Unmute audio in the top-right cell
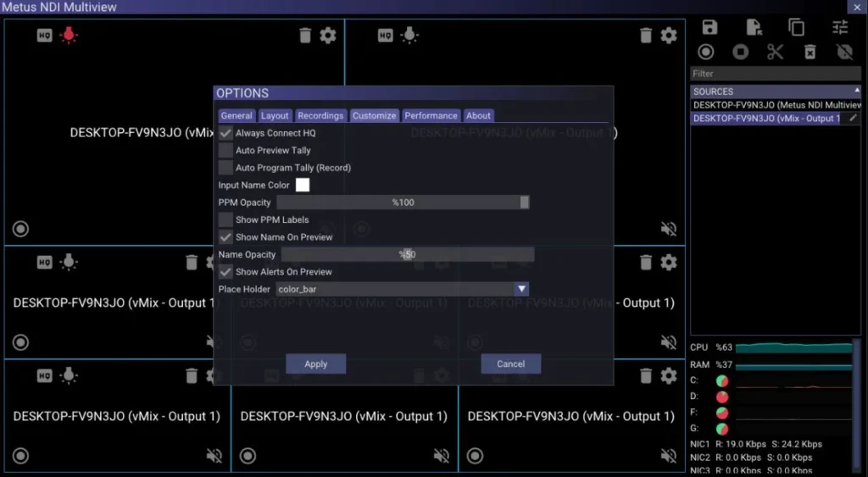Image resolution: width=868 pixels, height=477 pixels. pos(668,229)
